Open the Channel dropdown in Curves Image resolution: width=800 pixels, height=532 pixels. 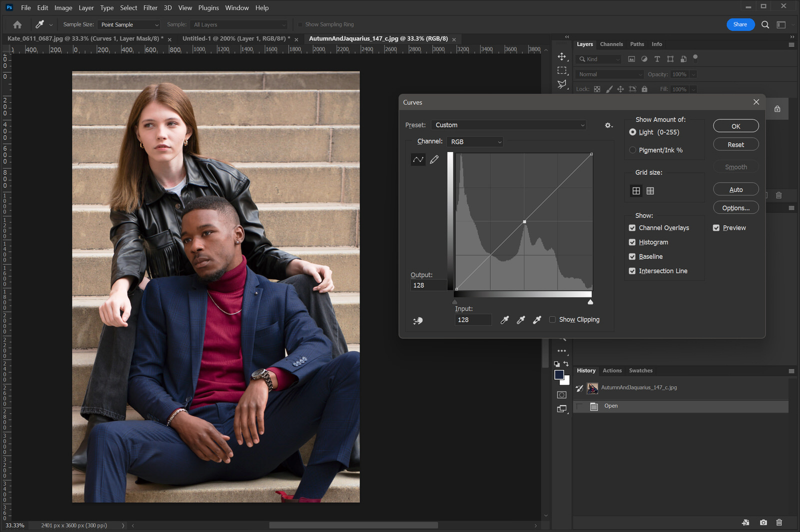tap(474, 141)
